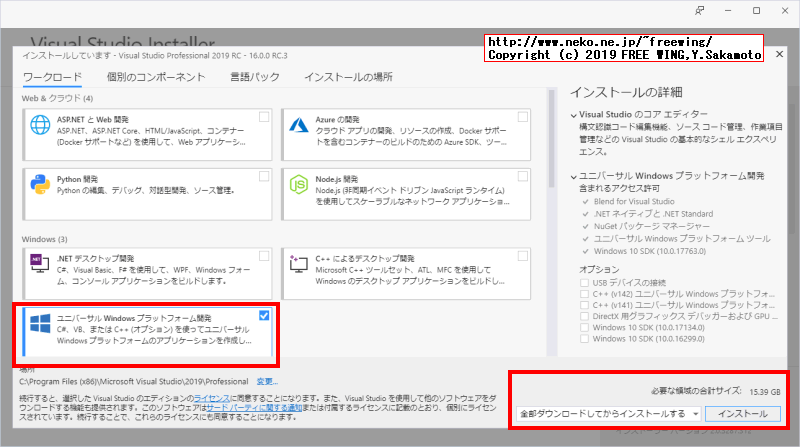Click the Blend for Visual Studio item
The width and height of the screenshot is (800, 447).
[x=634, y=202]
